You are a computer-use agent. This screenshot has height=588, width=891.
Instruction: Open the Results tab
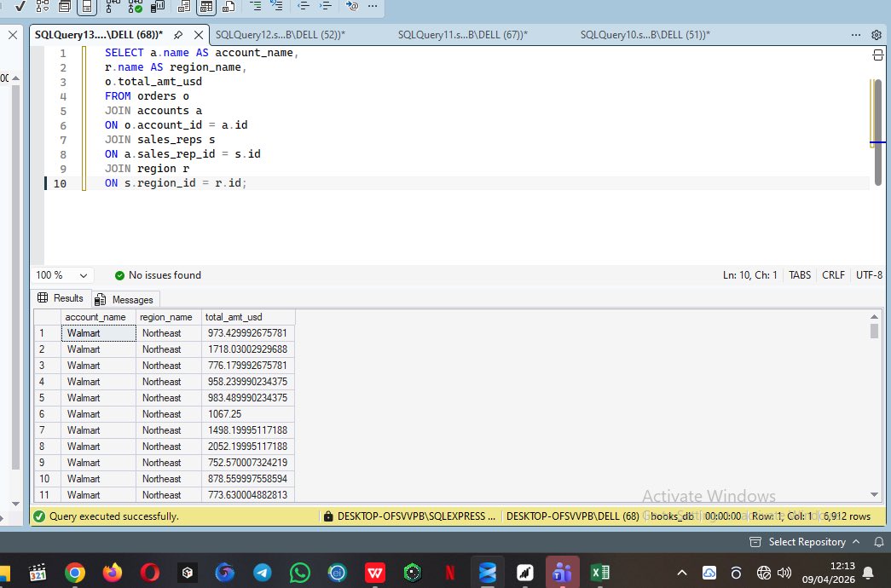61,298
